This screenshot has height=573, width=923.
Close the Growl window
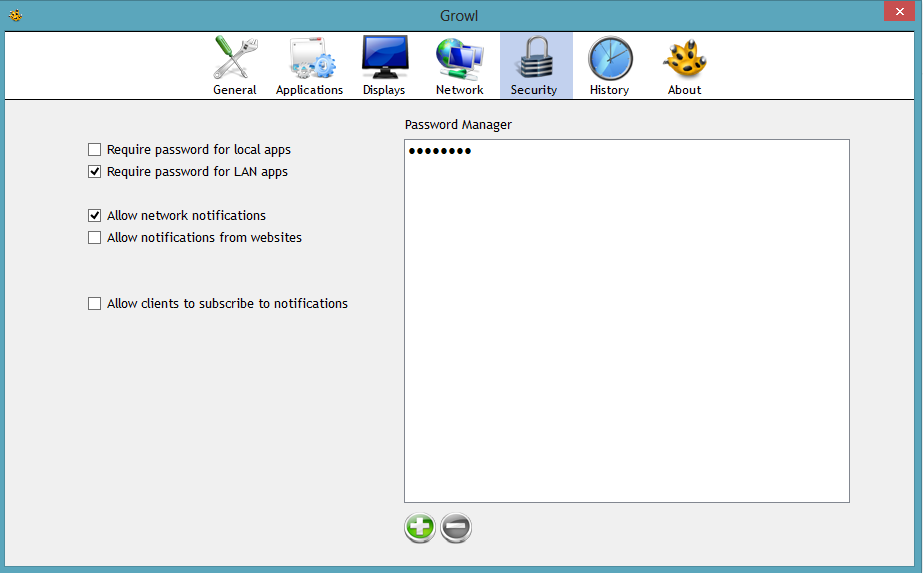point(899,11)
